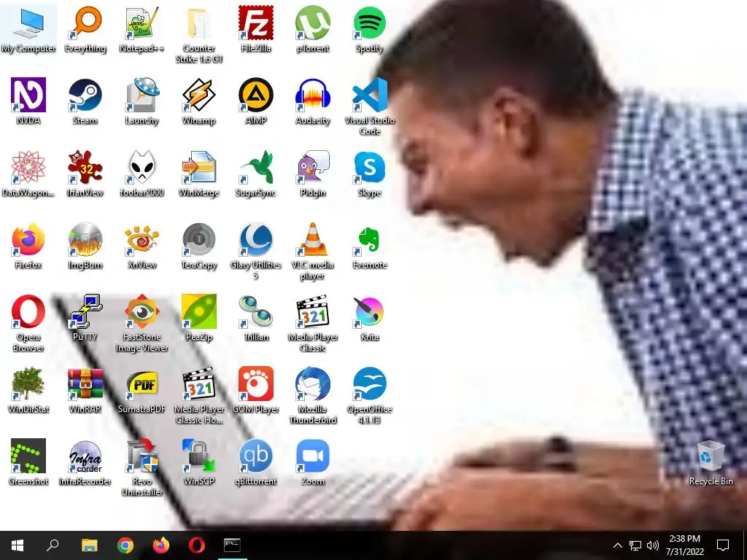The width and height of the screenshot is (747, 560).
Task: Open the Action Center notifications
Action: [723, 545]
